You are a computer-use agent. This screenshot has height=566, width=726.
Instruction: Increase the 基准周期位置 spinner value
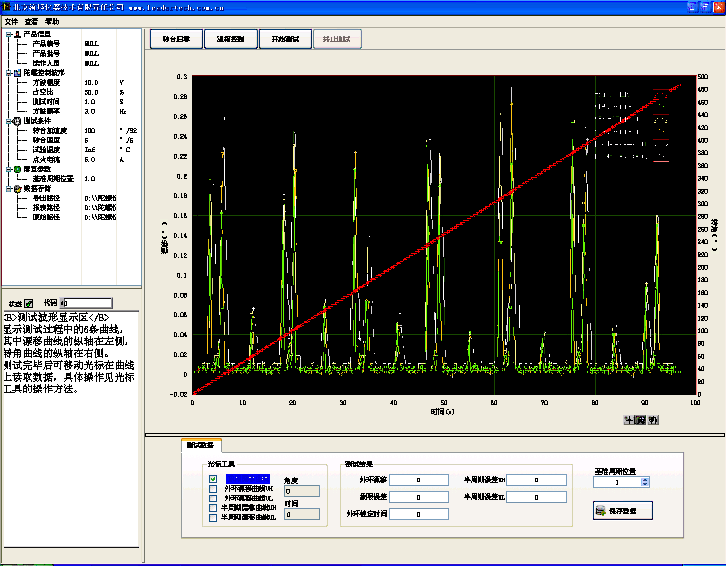(x=645, y=478)
